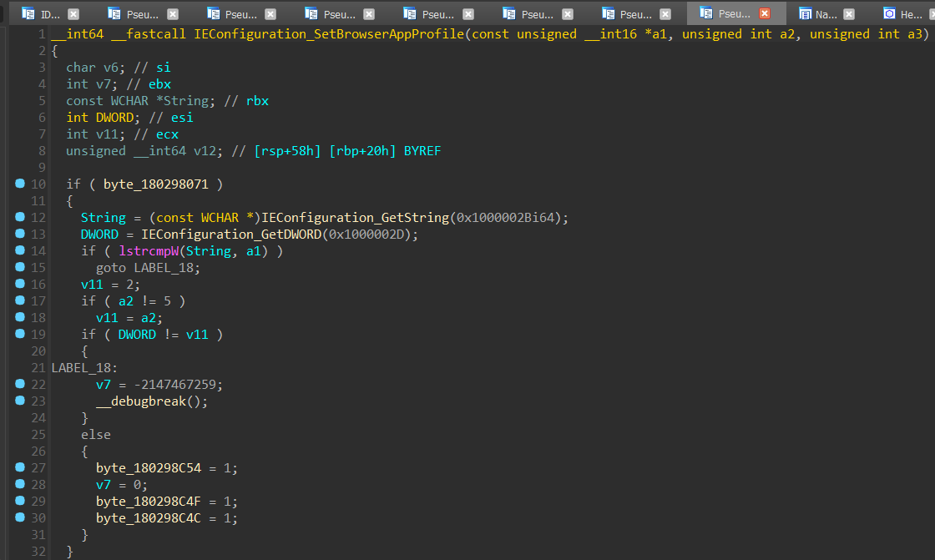
Task: Click the blue dot beside line 28
Action: [x=20, y=484]
